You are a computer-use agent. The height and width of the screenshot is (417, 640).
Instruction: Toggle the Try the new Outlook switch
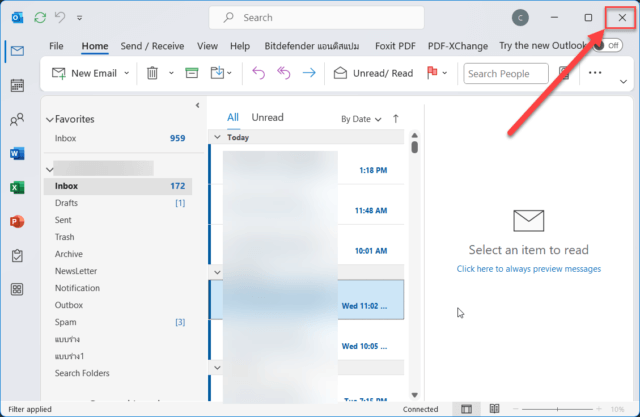point(608,45)
